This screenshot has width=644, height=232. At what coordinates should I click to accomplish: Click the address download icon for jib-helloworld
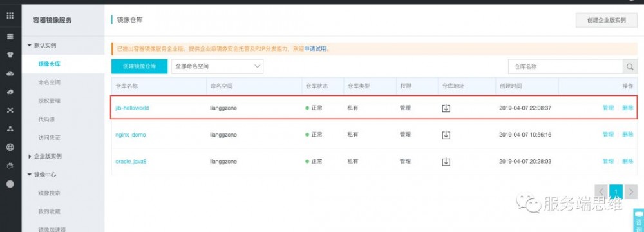(446, 108)
